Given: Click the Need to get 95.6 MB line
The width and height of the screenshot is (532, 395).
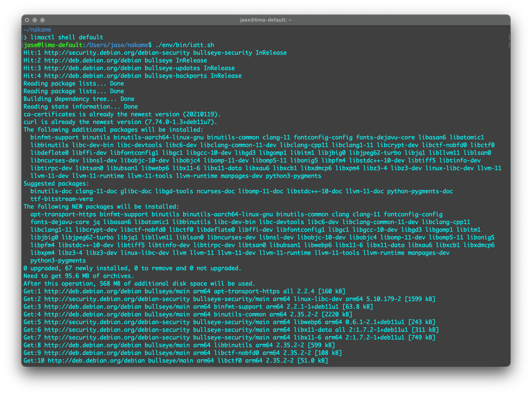Looking at the screenshot, I should click(x=79, y=276).
